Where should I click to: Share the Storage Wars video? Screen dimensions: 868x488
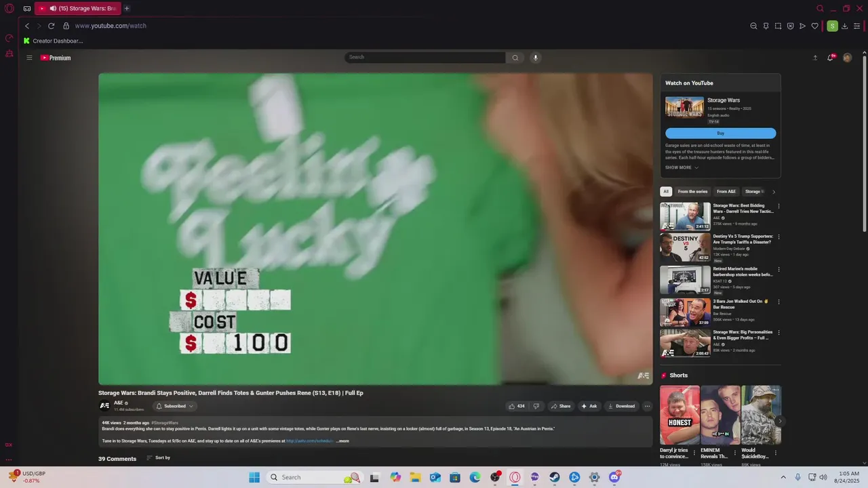(x=561, y=406)
